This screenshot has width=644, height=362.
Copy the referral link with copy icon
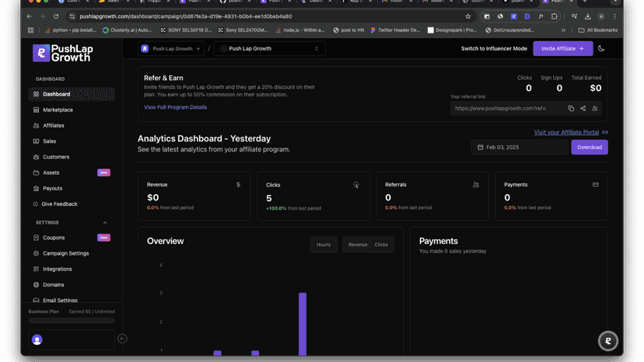(x=570, y=108)
